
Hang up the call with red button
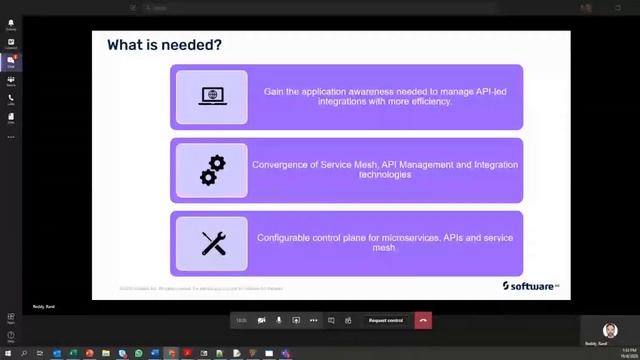click(x=423, y=320)
